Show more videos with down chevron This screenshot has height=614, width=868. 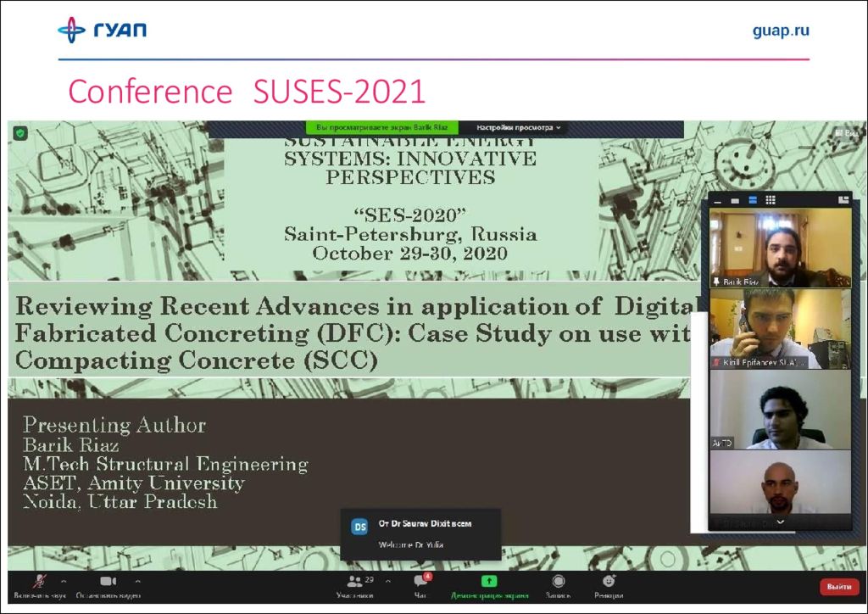point(780,522)
